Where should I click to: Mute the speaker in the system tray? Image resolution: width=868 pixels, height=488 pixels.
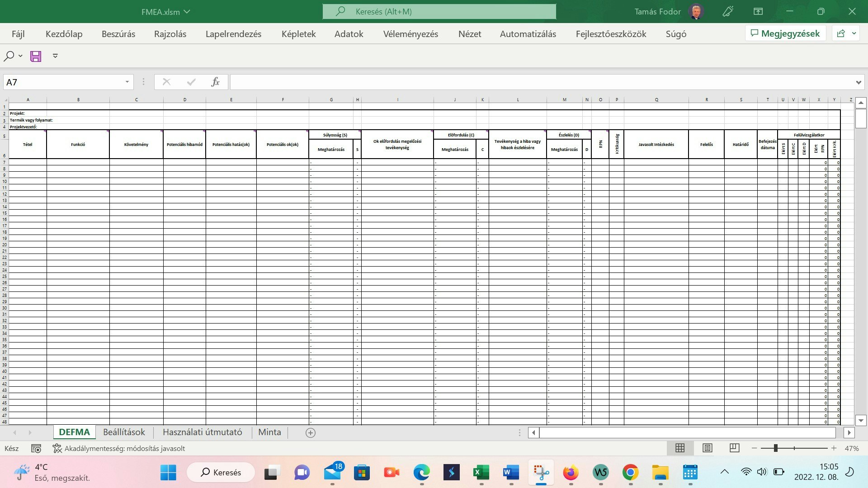point(761,472)
